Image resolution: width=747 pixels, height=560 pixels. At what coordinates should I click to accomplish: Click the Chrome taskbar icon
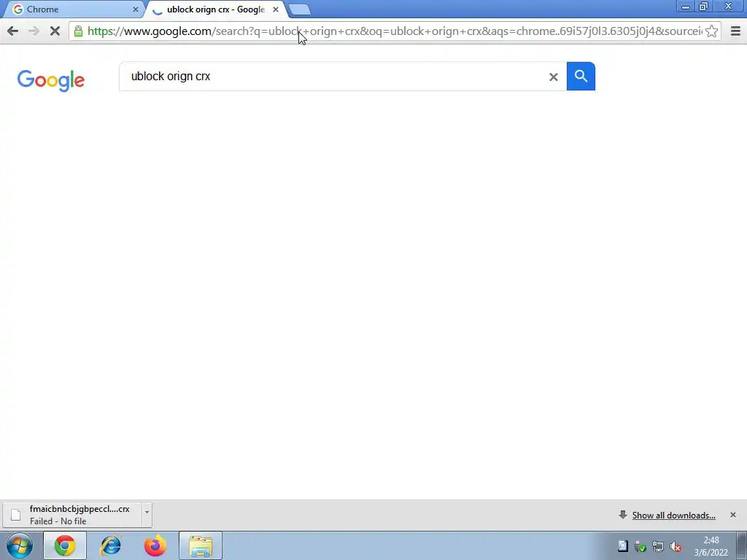(x=65, y=545)
